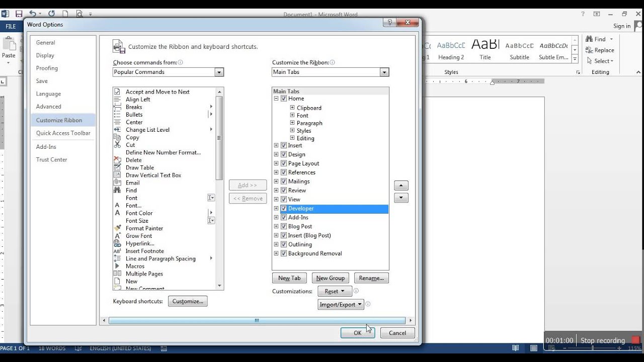Click the keyboard shortcuts Customize... button
The image size is (644, 362).
point(188,301)
